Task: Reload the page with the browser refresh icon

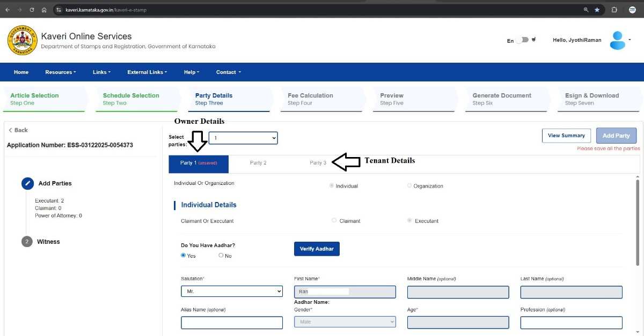Action: pyautogui.click(x=32, y=10)
